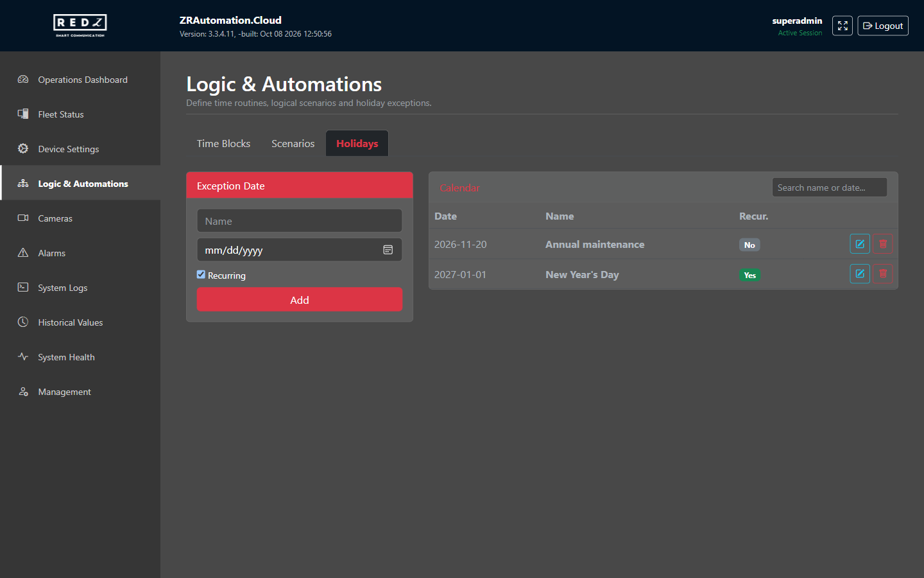The height and width of the screenshot is (578, 924).
Task: Open System Health page
Action: 80,357
